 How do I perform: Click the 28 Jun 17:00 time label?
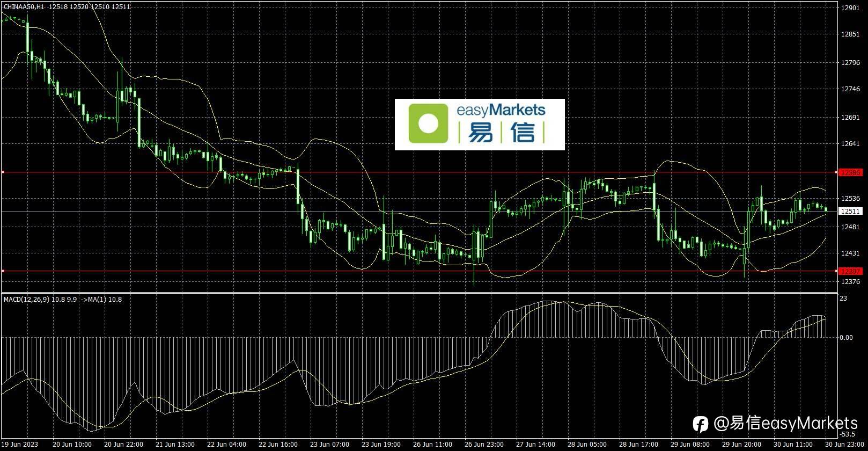[638, 445]
